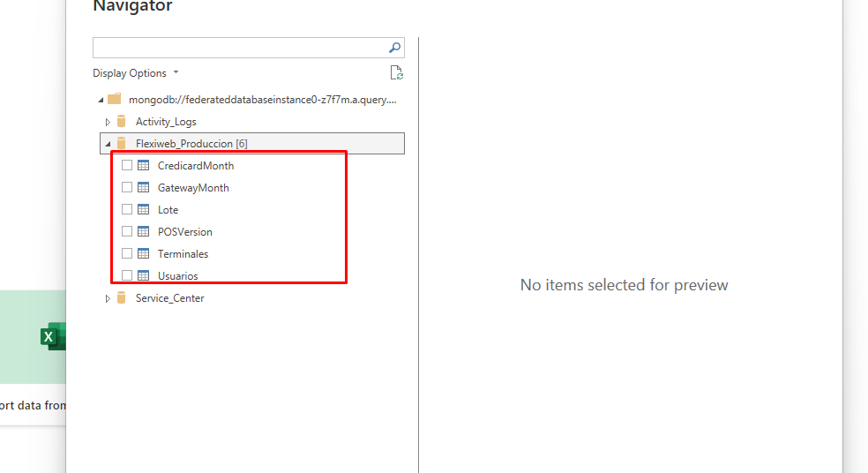Click the Flexiweb_Produccion database icon

pos(122,144)
